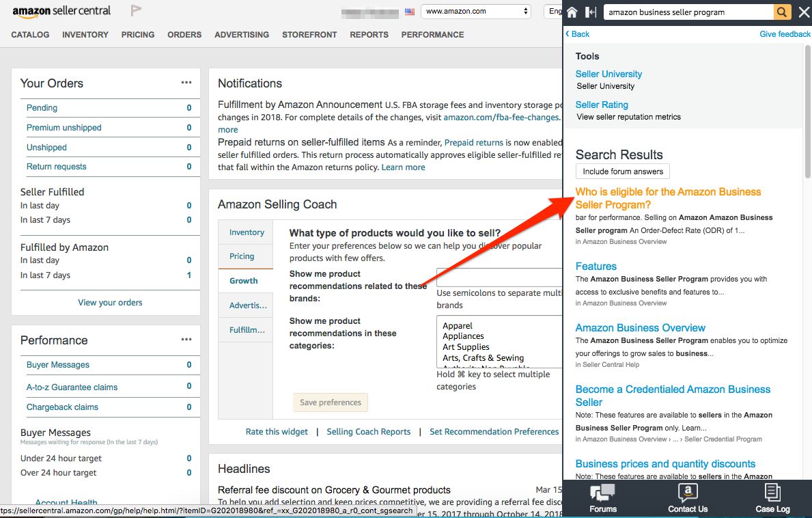Open Buyer Messages link in Performance
The width and height of the screenshot is (812, 518).
tap(58, 365)
